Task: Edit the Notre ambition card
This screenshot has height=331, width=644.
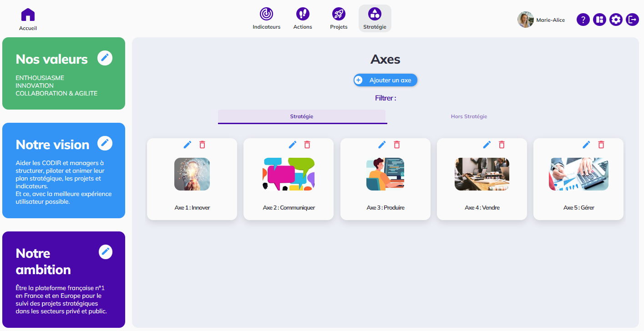Action: click(x=106, y=251)
